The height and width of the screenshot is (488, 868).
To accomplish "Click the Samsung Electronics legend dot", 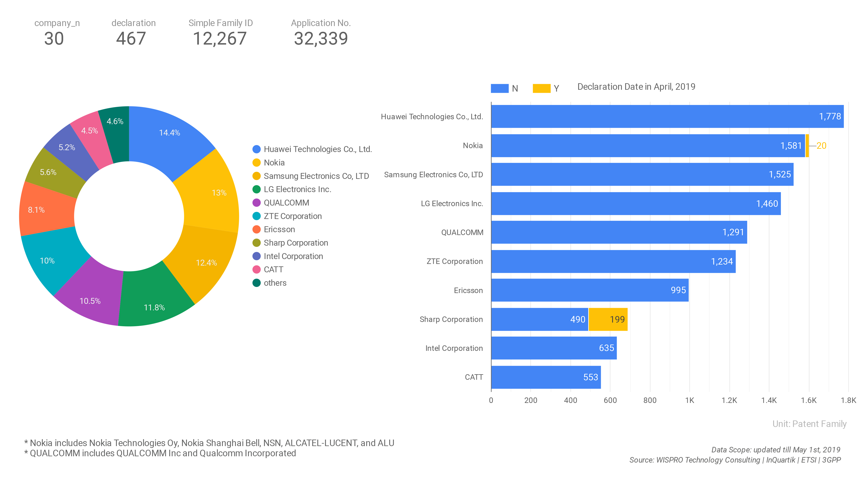I will (x=256, y=176).
